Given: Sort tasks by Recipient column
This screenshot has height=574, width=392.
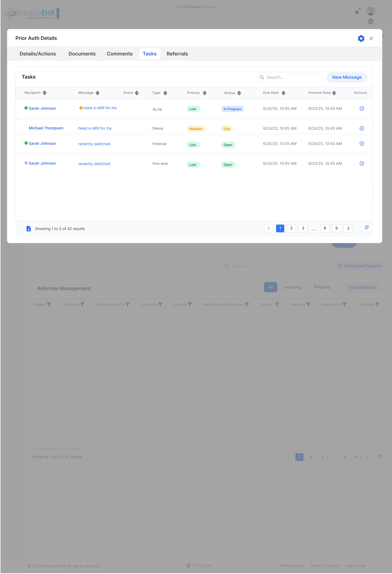Looking at the screenshot, I should point(45,93).
